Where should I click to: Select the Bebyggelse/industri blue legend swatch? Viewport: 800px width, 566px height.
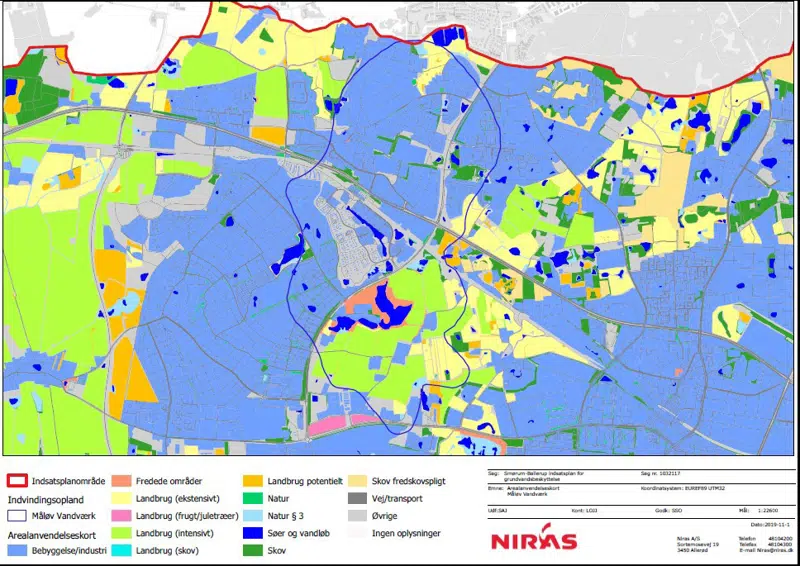tap(17, 550)
